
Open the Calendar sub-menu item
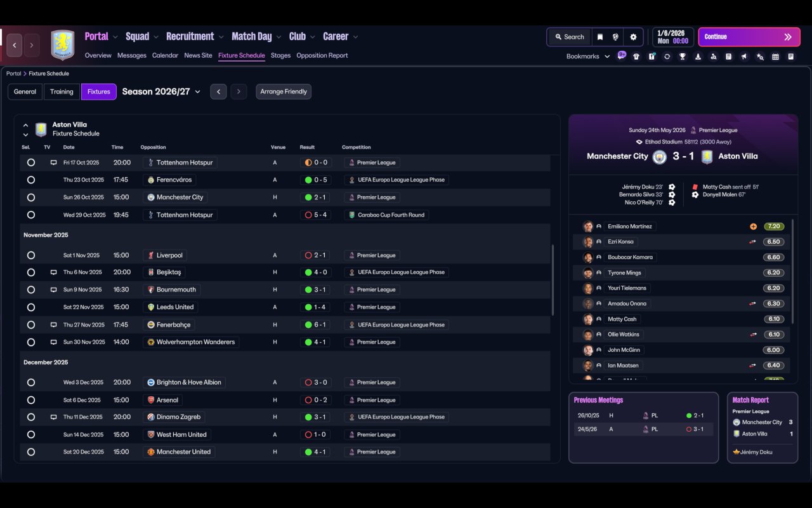[x=165, y=55]
